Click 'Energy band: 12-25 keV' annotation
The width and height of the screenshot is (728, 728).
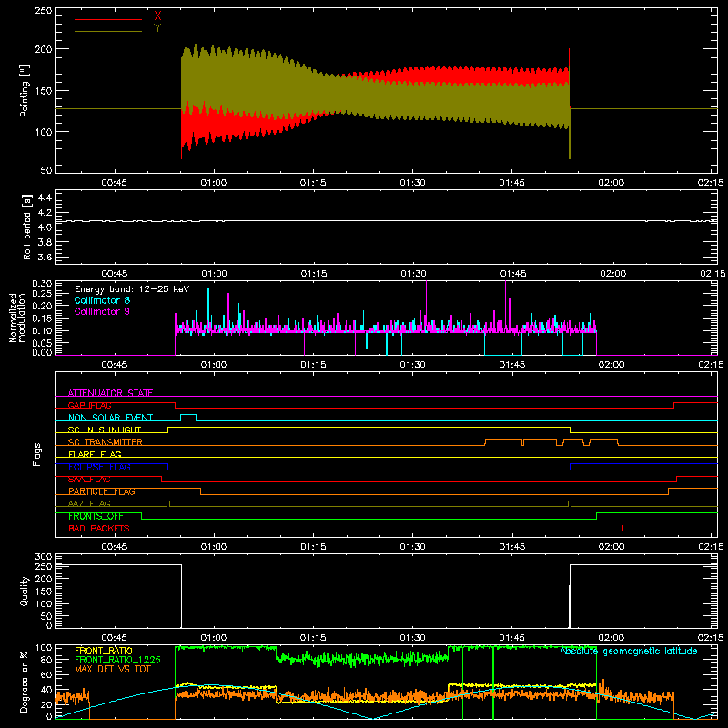tap(132, 289)
